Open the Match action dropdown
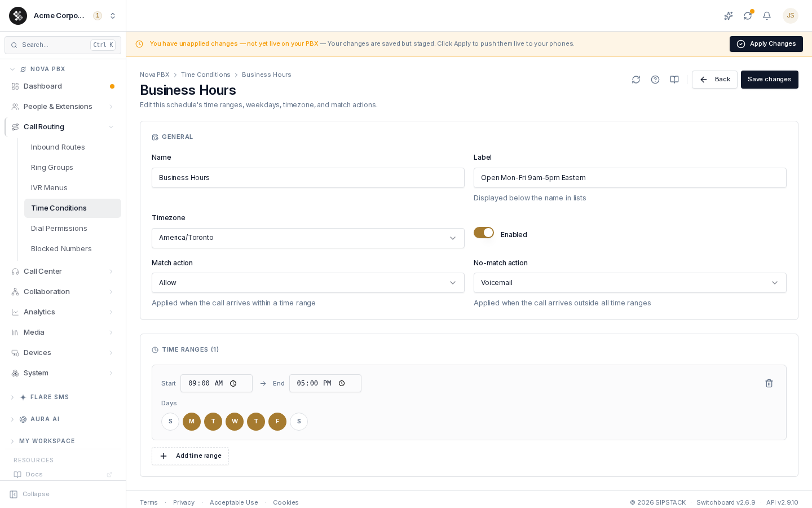812x508 pixels. tap(308, 283)
